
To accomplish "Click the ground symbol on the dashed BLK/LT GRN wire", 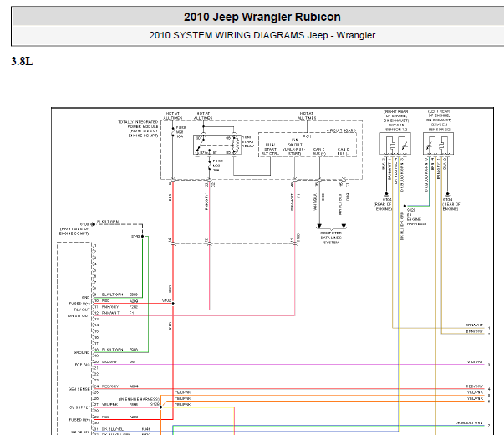I will pos(93,224).
